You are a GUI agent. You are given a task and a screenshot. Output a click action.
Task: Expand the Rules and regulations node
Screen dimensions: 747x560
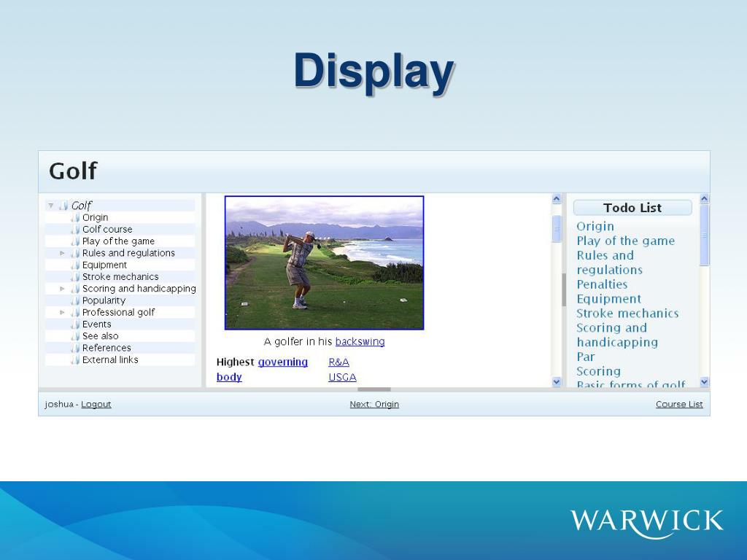click(62, 253)
